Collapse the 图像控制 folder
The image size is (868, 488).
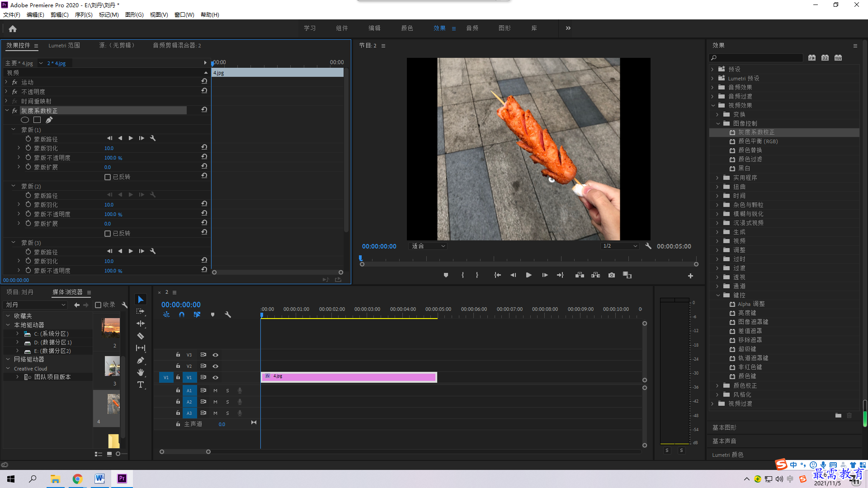[x=718, y=123]
